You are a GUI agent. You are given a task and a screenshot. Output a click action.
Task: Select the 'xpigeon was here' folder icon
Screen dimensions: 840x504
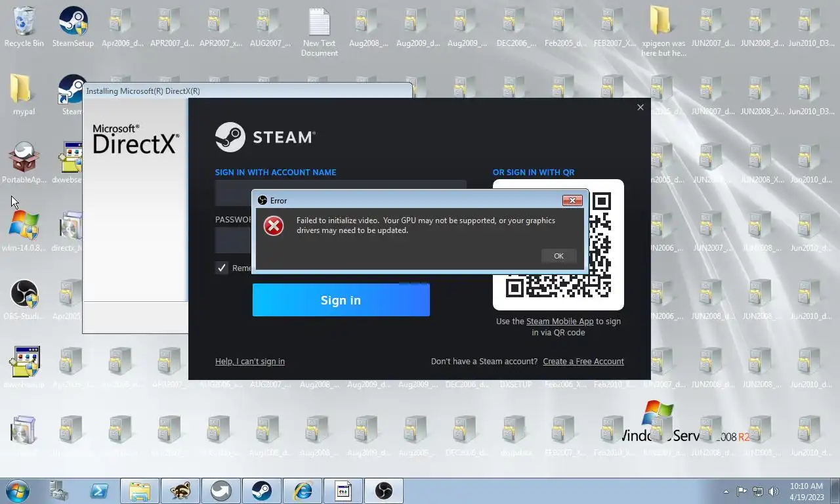click(663, 31)
